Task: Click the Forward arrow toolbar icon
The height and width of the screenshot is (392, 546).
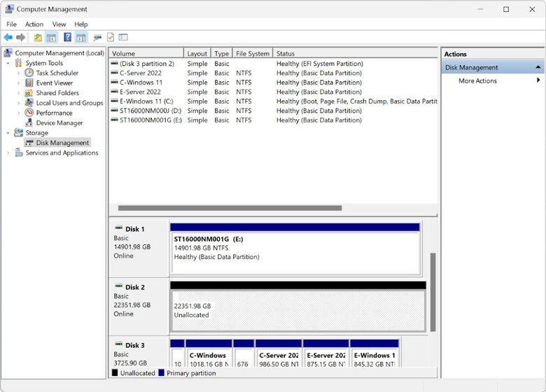Action: point(21,37)
